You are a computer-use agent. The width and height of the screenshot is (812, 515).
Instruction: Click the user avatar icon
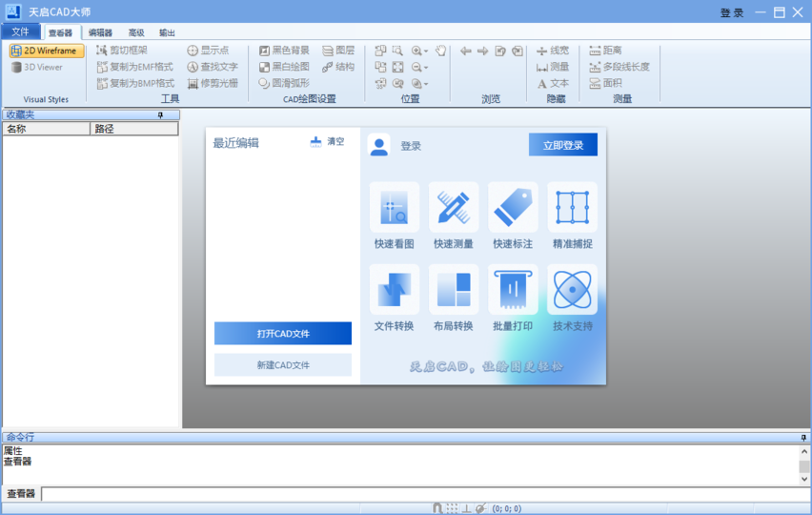tap(379, 146)
